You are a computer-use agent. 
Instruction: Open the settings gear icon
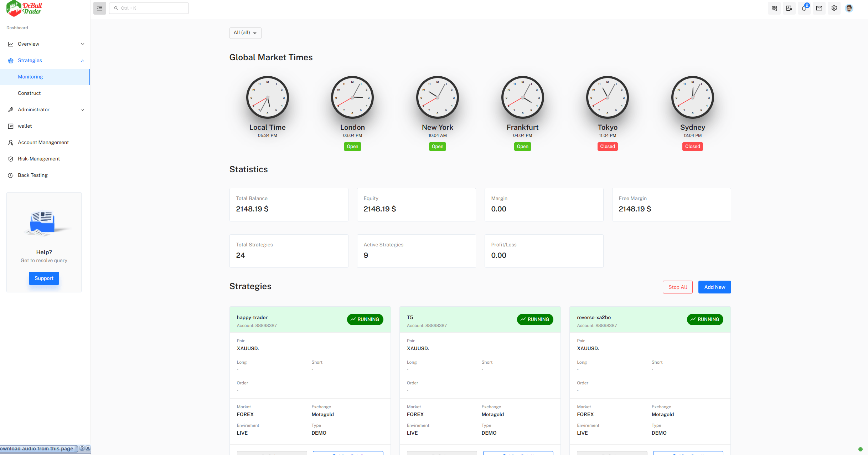click(834, 8)
